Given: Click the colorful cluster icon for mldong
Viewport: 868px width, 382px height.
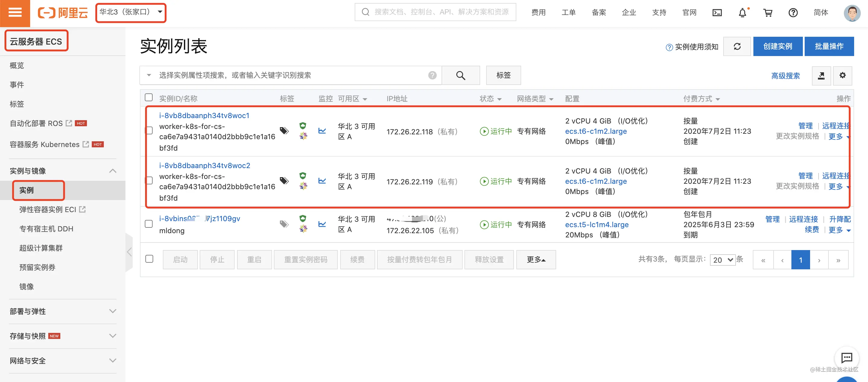Looking at the screenshot, I should coord(303,229).
